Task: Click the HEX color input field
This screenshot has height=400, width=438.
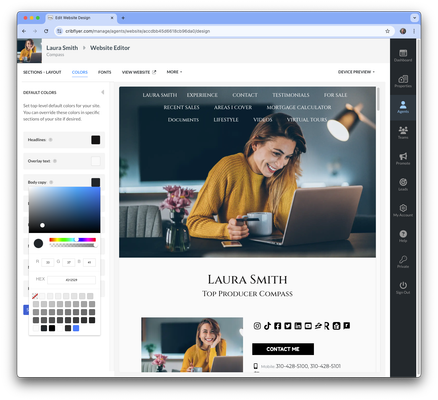Action: 71,280
